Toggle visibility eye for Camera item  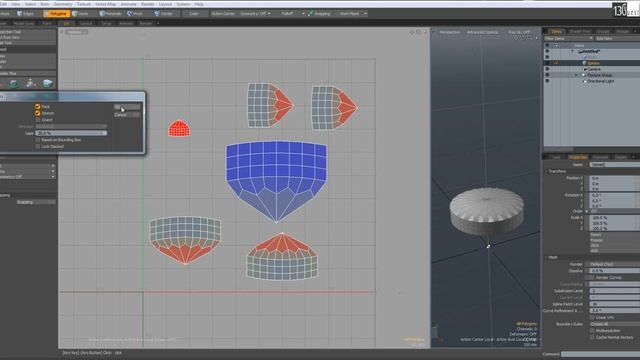tap(547, 69)
